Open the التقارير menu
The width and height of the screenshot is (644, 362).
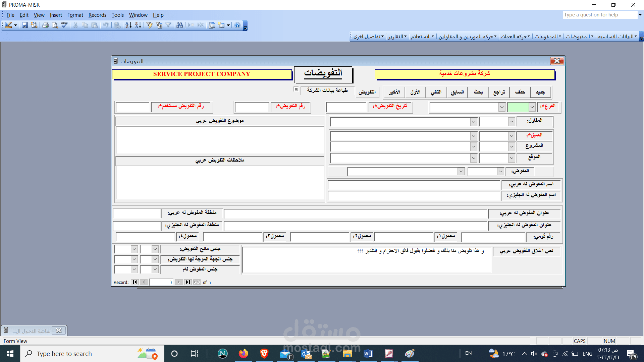[x=397, y=37]
